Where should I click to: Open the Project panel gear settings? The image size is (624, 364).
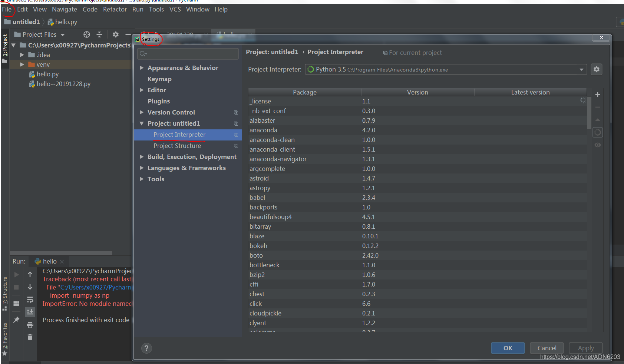116,34
